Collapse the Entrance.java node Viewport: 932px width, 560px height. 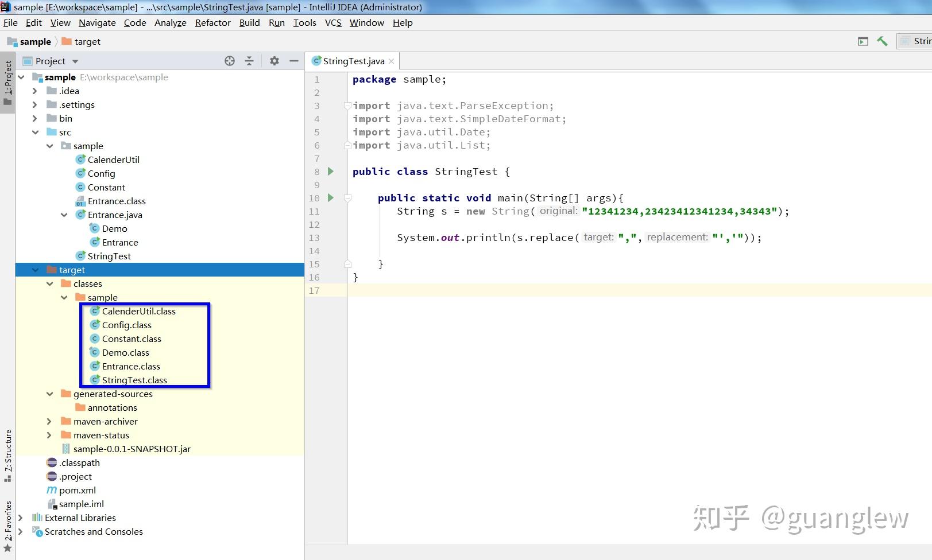pyautogui.click(x=64, y=215)
